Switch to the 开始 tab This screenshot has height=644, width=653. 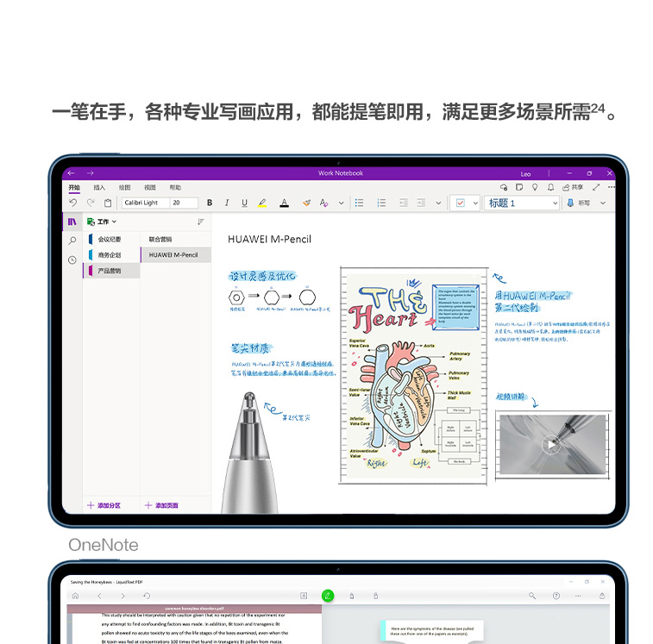coord(74,187)
